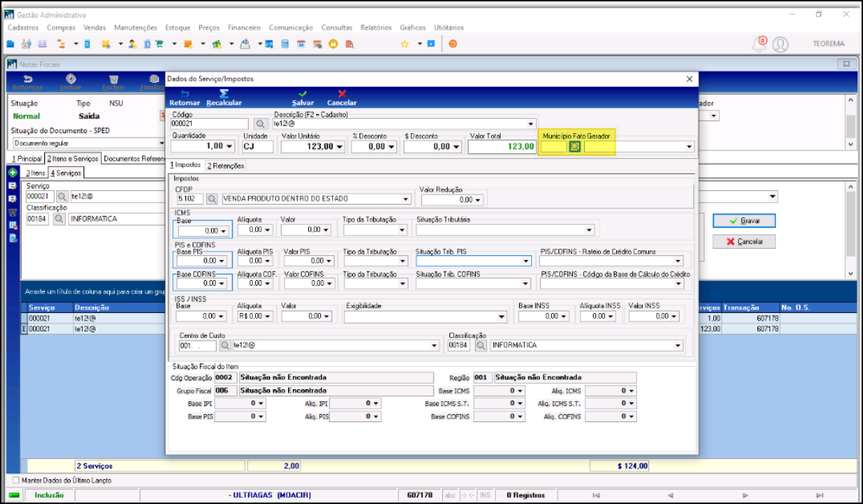Click the first record navigation button in the status bar
Screen dimensions: 863x504
click(596, 495)
